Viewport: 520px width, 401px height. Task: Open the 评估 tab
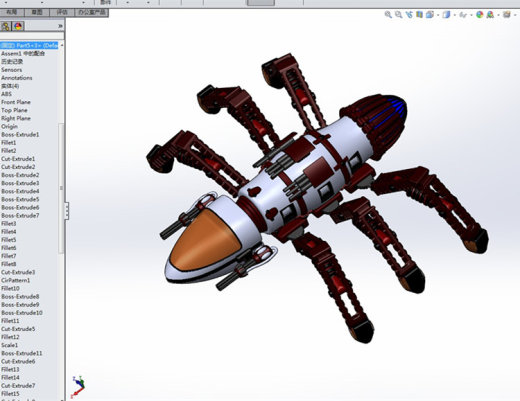[x=62, y=13]
